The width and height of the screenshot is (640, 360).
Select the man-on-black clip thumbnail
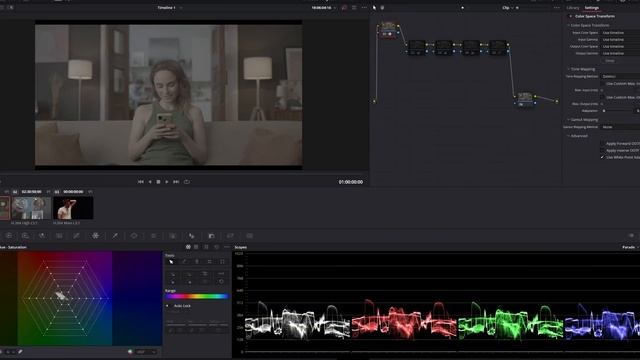(73, 208)
